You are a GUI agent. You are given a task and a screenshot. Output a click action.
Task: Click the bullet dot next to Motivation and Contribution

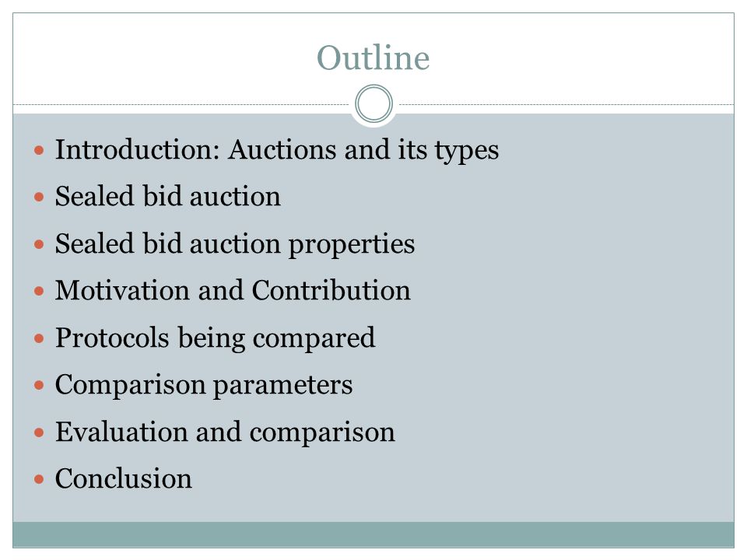coord(39,291)
